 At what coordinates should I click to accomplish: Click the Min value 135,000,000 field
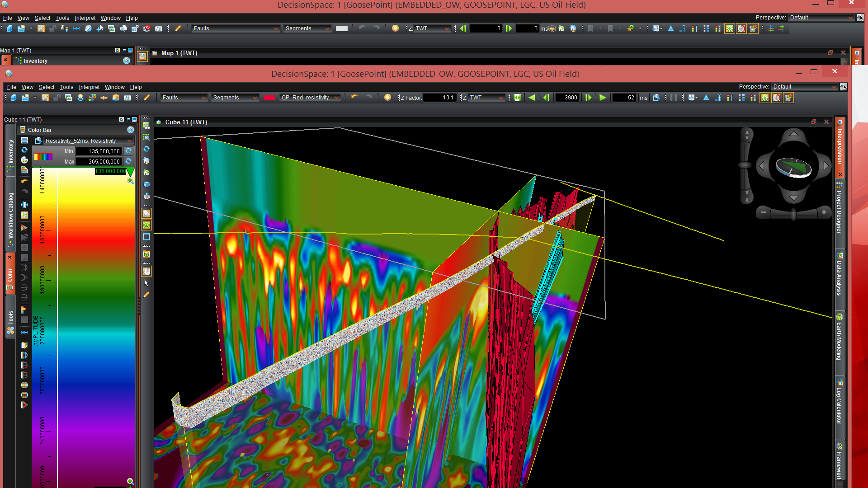click(x=99, y=151)
